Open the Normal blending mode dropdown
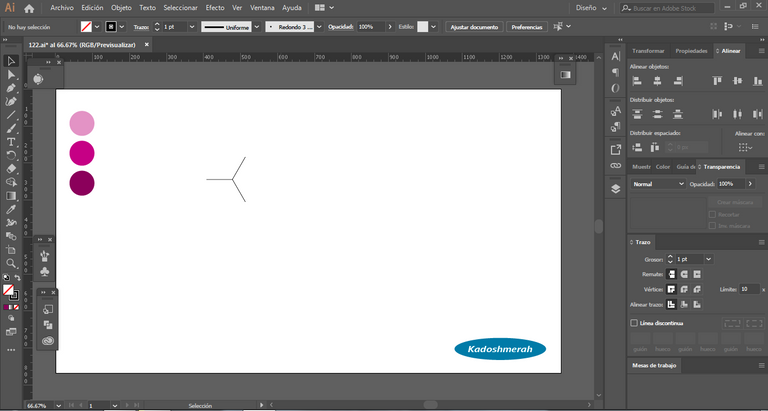The image size is (768, 411). coord(657,184)
